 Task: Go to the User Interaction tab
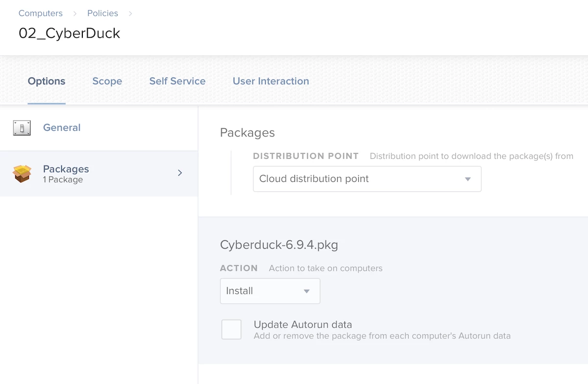[x=271, y=81]
